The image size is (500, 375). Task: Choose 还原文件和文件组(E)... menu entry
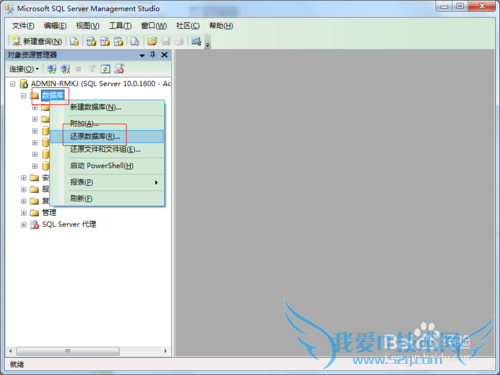[107, 150]
